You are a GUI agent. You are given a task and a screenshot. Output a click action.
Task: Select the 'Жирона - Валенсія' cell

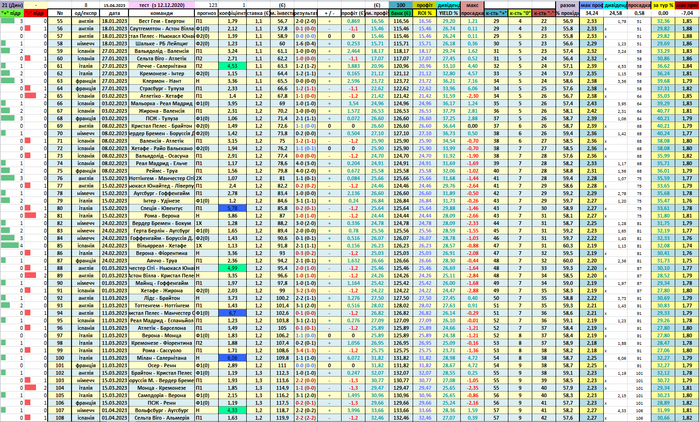click(x=162, y=111)
